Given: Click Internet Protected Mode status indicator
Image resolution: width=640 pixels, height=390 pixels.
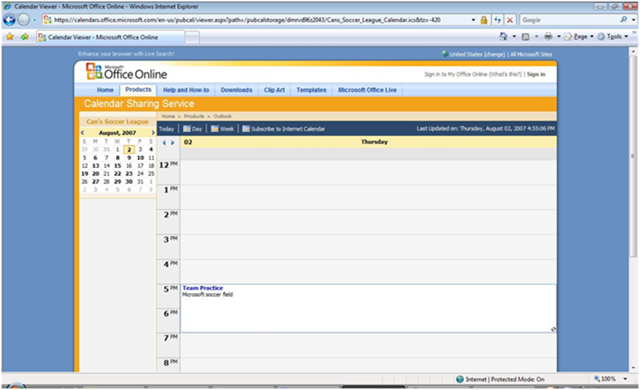Looking at the screenshot, I should tap(500, 379).
